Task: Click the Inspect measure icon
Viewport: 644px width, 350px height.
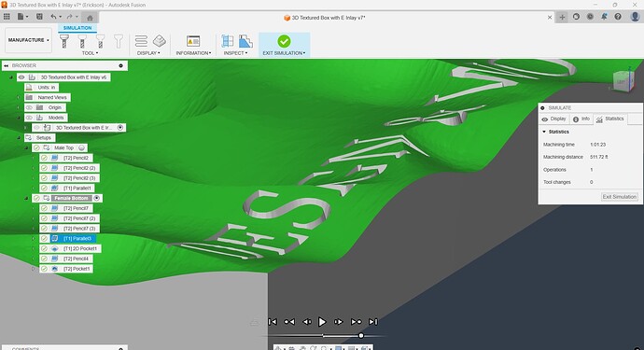Action: coord(228,41)
